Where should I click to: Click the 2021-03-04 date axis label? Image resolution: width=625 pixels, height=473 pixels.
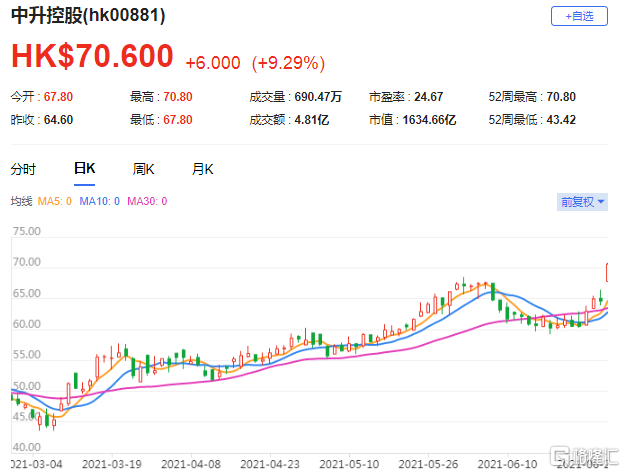tap(35, 465)
